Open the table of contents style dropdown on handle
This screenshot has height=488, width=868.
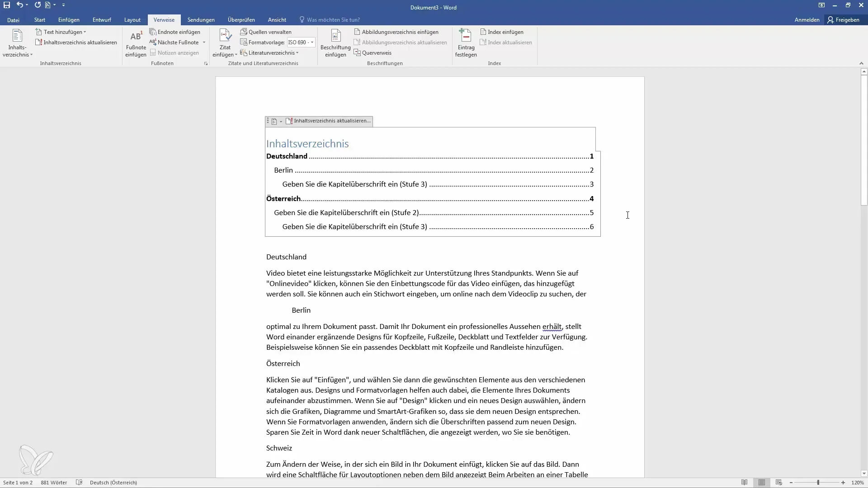pos(277,121)
